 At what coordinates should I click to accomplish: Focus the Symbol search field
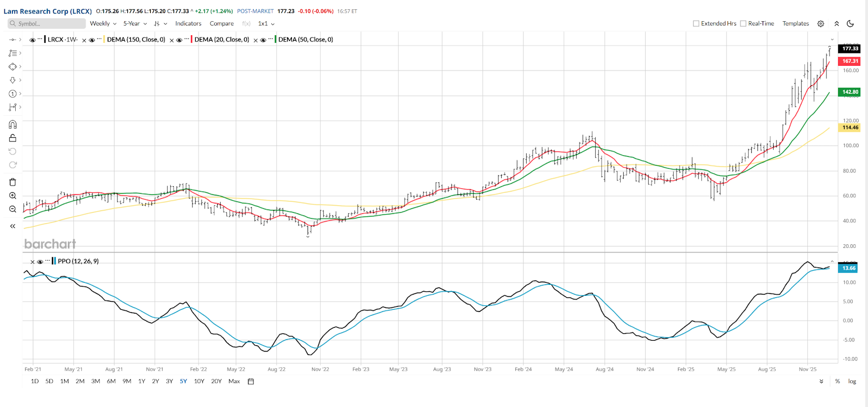(49, 23)
